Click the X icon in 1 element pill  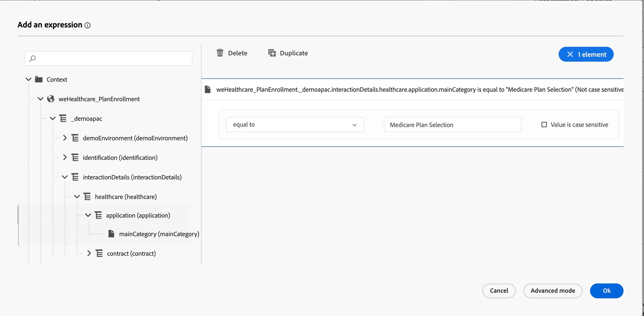pyautogui.click(x=570, y=54)
